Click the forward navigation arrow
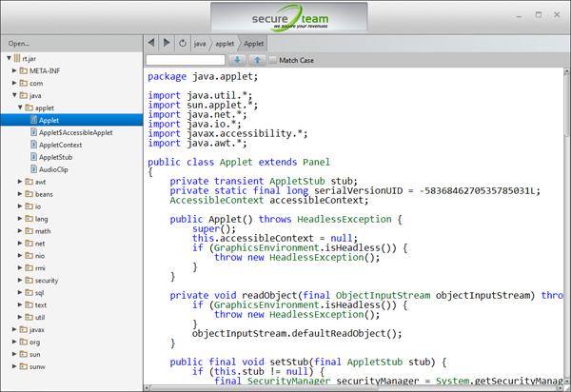 click(167, 43)
